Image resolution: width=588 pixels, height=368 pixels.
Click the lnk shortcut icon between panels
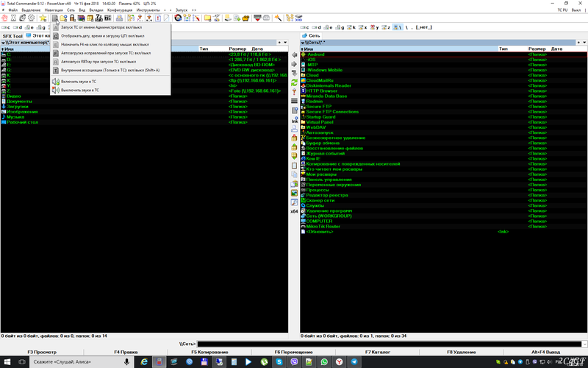coord(295,120)
